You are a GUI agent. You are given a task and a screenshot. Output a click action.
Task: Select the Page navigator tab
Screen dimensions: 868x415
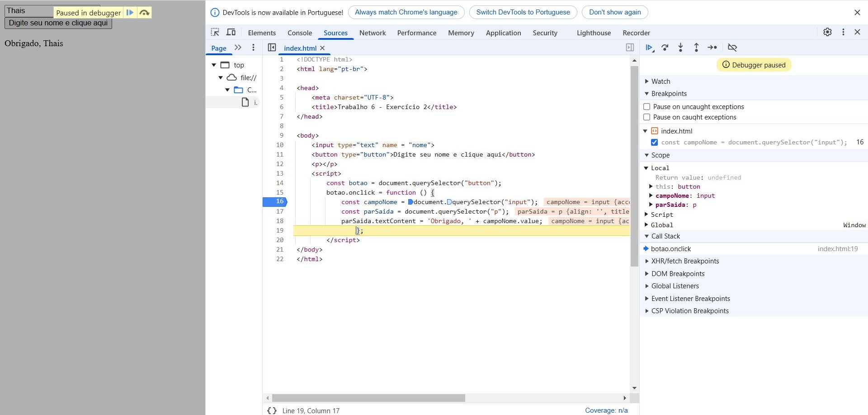point(219,48)
